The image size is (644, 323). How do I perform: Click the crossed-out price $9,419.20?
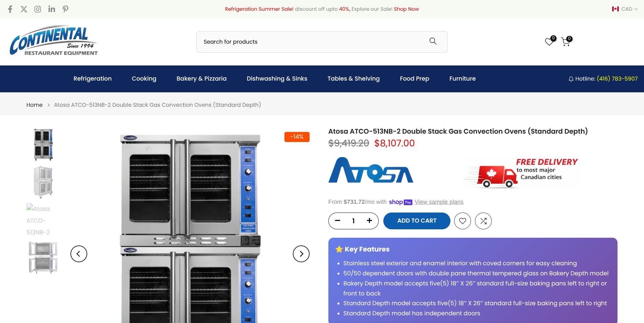pos(349,143)
